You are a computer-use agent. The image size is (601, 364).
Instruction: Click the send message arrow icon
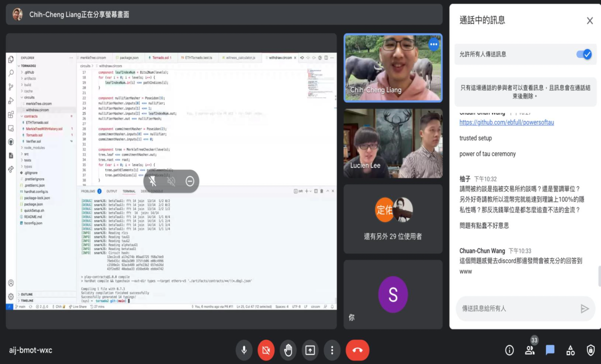point(585,309)
